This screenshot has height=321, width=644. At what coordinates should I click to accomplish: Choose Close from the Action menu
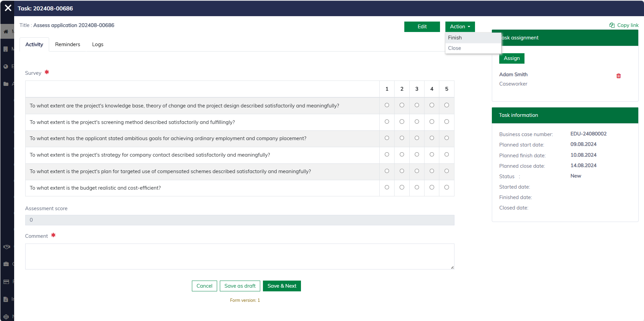point(454,48)
